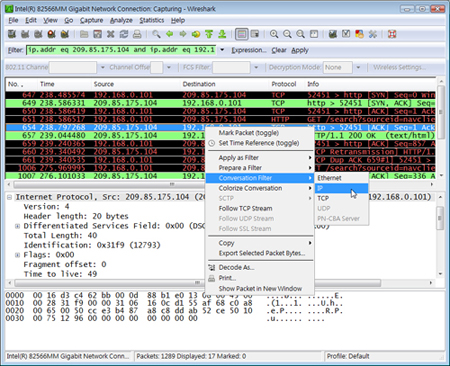Image resolution: width=450 pixels, height=366 pixels.
Task: Open the File menu
Action: (x=13, y=20)
